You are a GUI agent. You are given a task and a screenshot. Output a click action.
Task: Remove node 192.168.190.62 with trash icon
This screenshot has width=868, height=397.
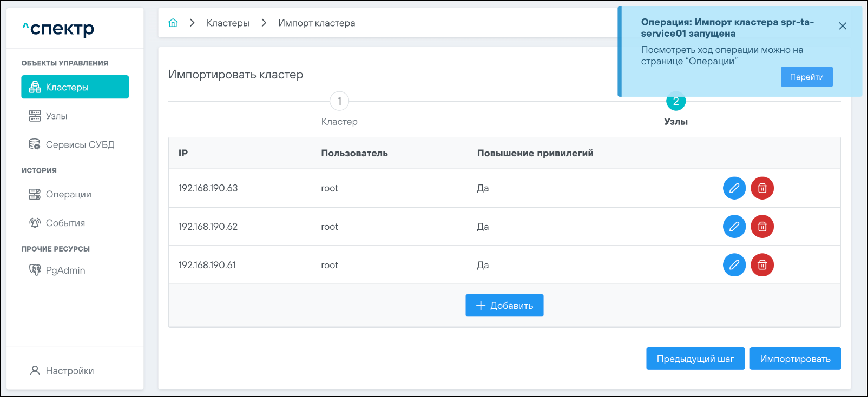762,227
